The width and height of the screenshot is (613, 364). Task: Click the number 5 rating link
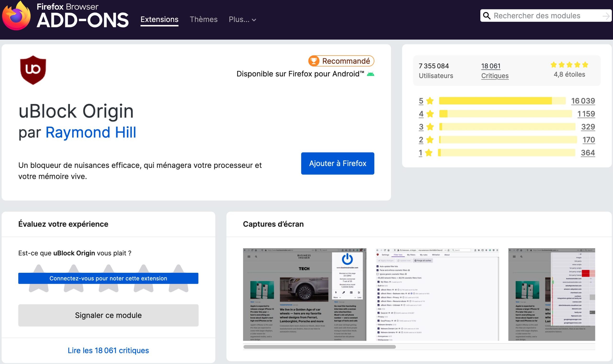(421, 101)
